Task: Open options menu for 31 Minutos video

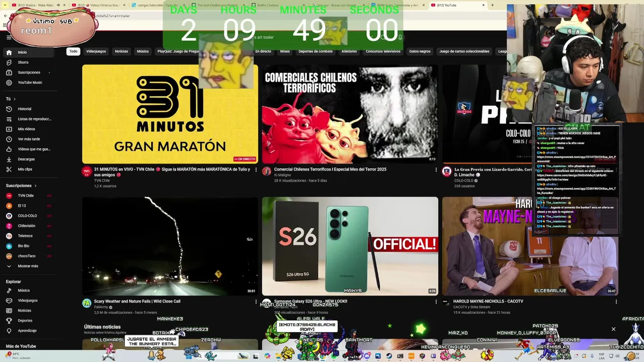Action: (256, 170)
